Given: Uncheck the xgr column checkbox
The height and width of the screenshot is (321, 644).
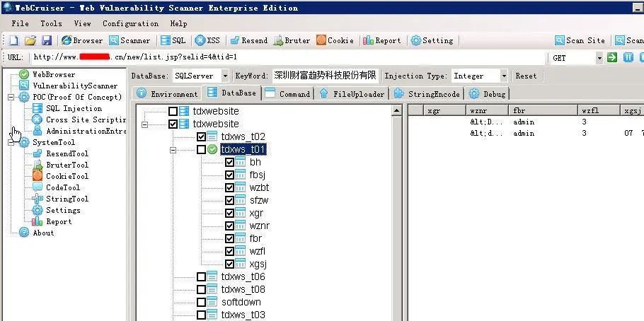Looking at the screenshot, I should (x=229, y=213).
